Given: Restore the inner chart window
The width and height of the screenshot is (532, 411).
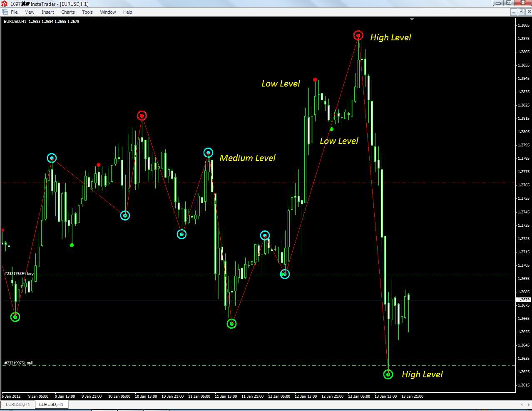Looking at the screenshot, I should pyautogui.click(x=521, y=12).
